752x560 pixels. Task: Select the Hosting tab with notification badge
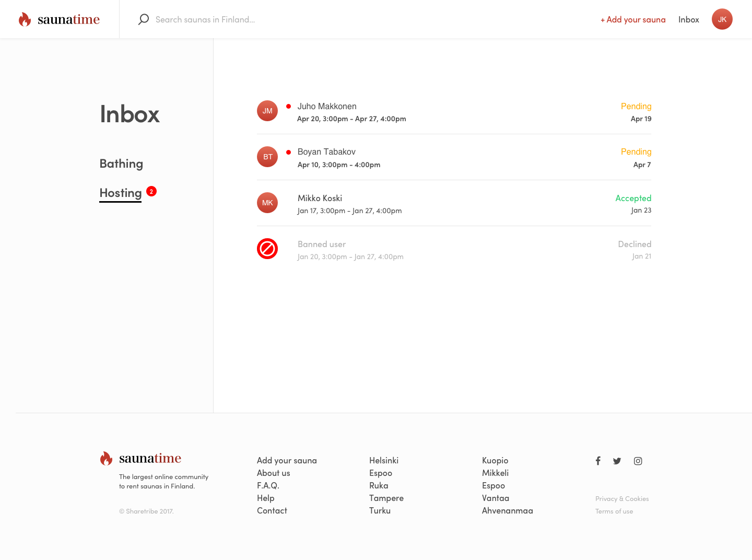pyautogui.click(x=120, y=193)
